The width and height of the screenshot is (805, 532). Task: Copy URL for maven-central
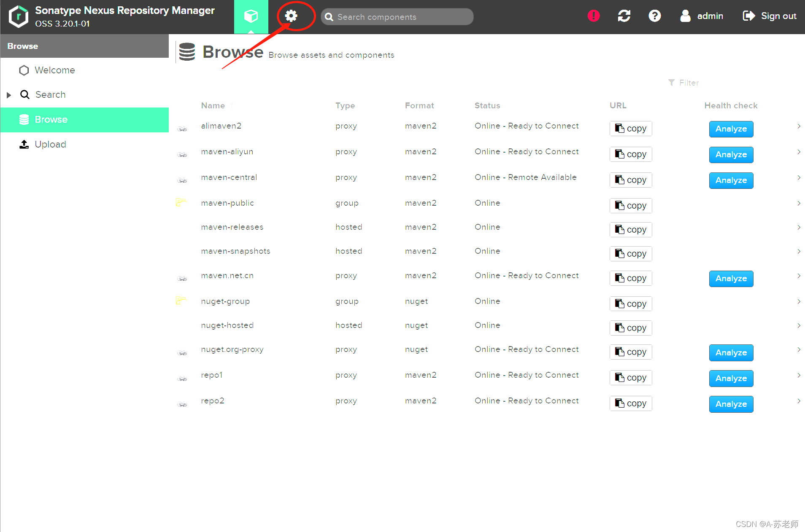[631, 180]
